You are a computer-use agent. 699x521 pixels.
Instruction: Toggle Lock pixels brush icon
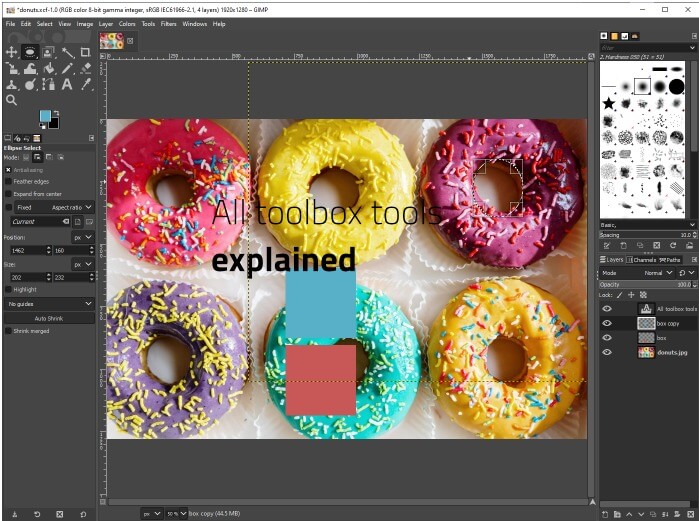620,295
